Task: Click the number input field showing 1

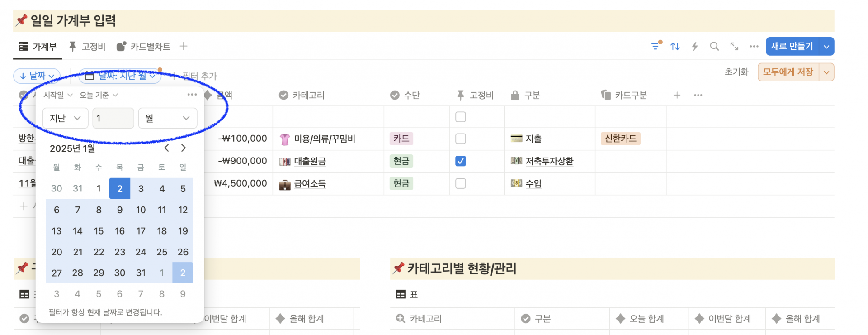Action: click(113, 118)
